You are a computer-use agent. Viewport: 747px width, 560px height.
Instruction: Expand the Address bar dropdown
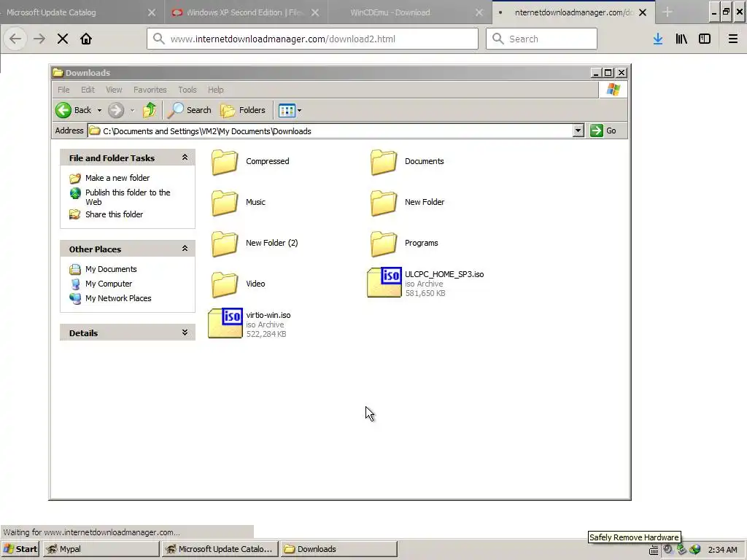click(578, 131)
